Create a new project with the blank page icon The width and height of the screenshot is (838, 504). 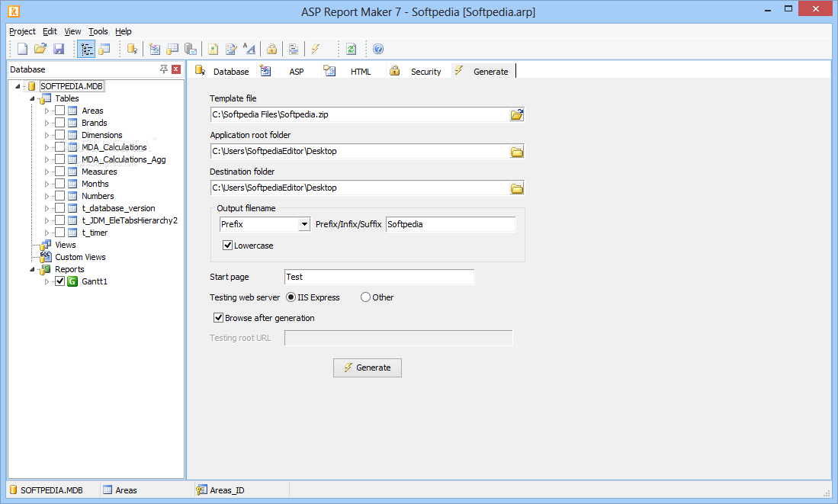[22, 49]
